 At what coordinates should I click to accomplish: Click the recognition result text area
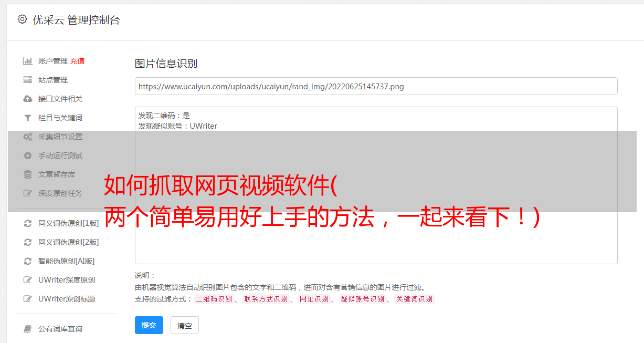coord(376,185)
